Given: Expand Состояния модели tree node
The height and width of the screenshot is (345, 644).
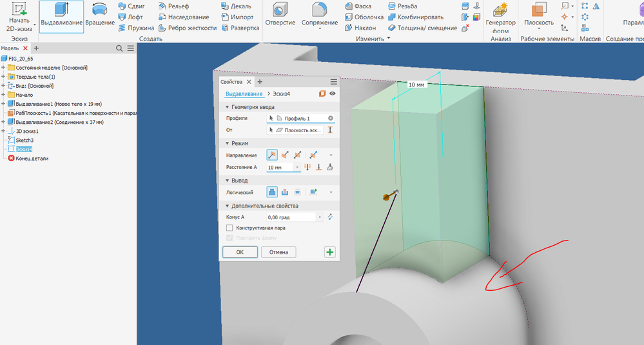Looking at the screenshot, I should click(3, 67).
